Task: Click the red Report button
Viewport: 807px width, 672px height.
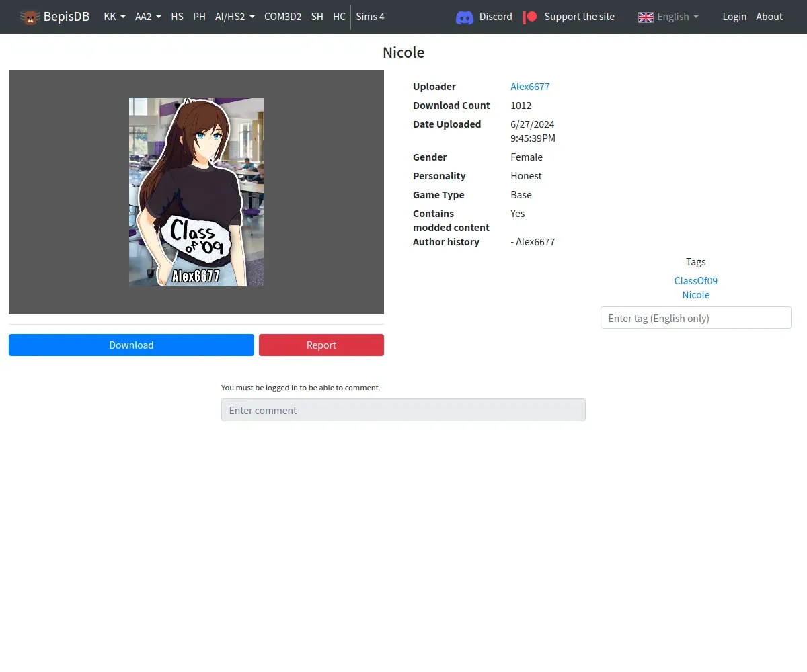Action: click(321, 345)
